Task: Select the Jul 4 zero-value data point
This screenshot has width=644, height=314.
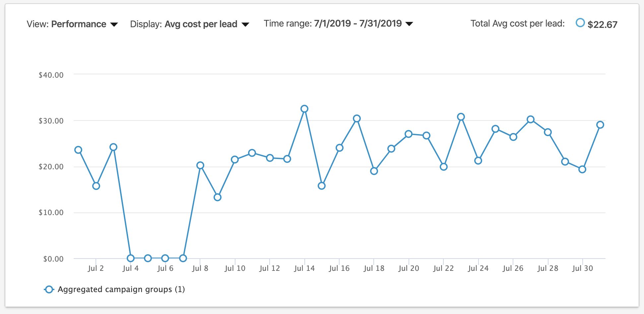Action: pos(131,258)
